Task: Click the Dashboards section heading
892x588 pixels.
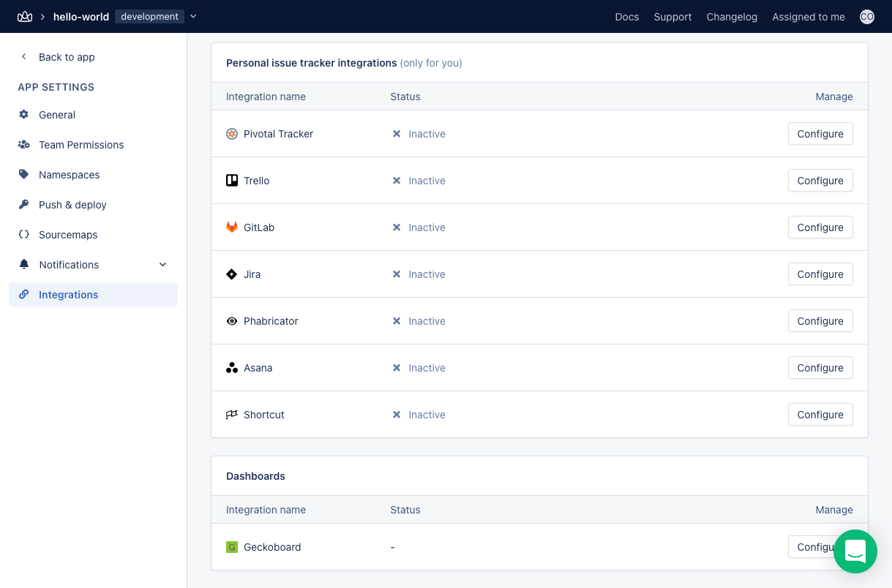Action: pos(255,476)
